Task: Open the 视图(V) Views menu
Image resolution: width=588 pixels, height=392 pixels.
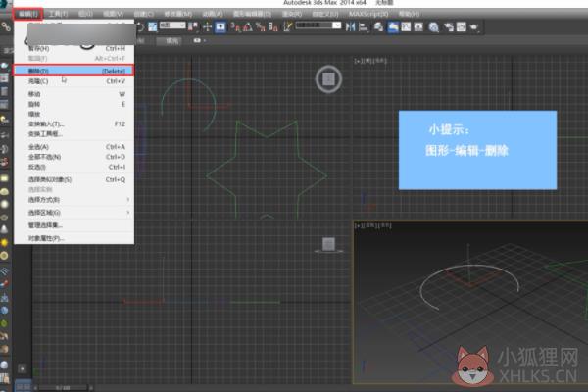Action: 113,14
